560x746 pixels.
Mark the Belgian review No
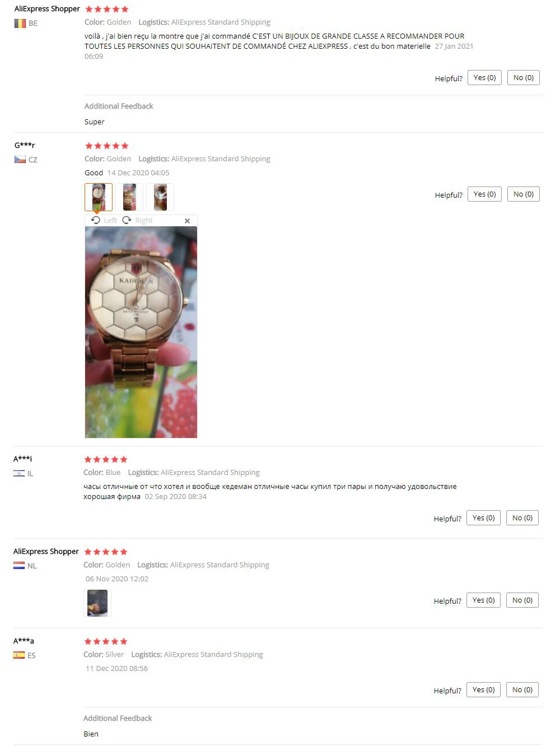(x=524, y=78)
